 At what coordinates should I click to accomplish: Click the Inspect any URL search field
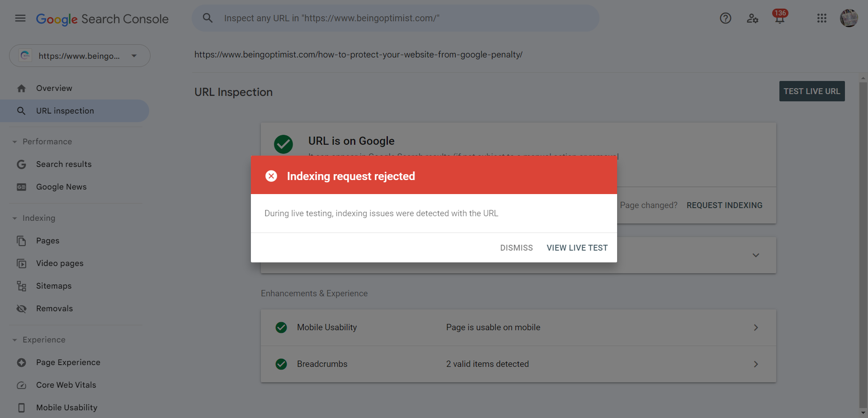click(x=396, y=18)
